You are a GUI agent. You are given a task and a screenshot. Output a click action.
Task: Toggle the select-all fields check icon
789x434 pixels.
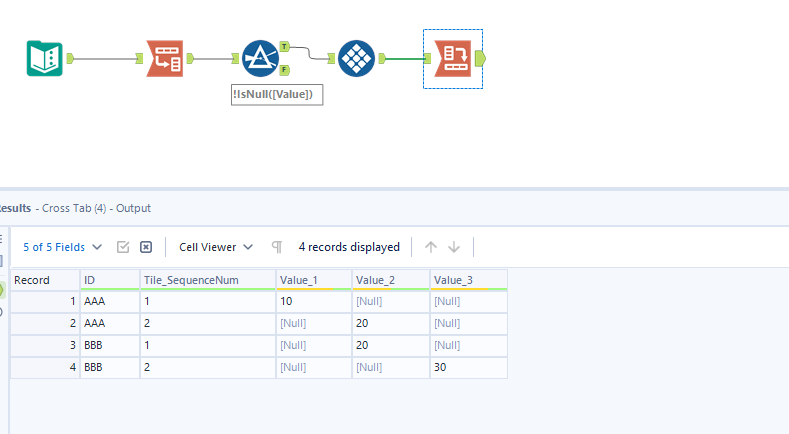[123, 247]
